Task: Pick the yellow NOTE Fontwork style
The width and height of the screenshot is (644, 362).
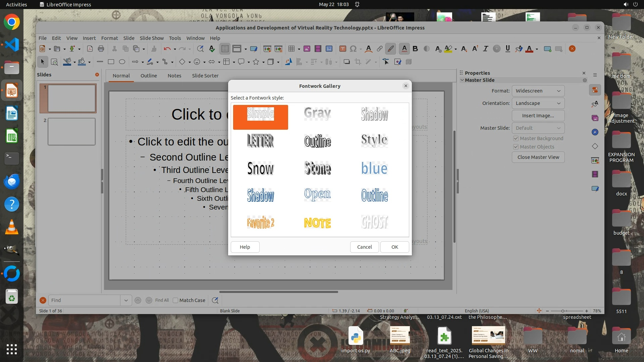Action: pos(317,223)
